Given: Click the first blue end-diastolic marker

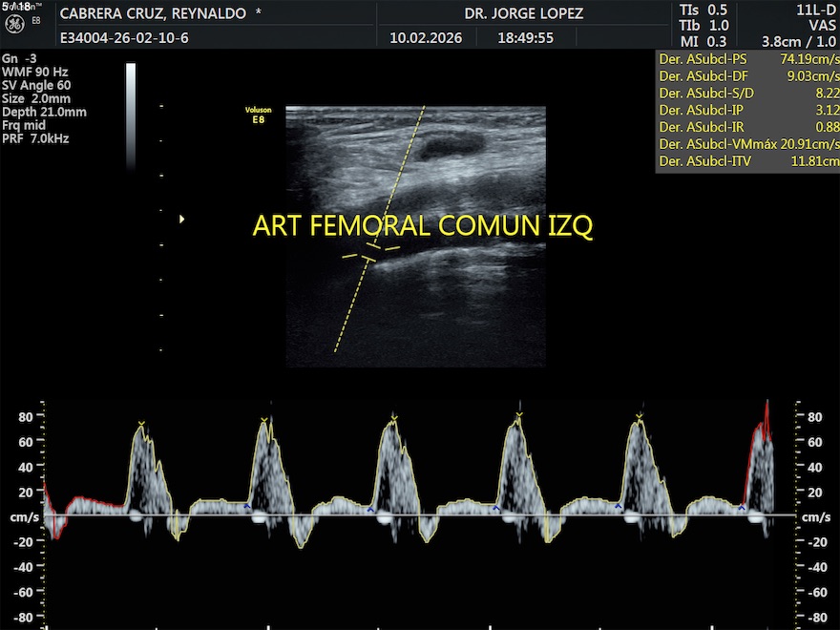Looking at the screenshot, I should pos(247,506).
